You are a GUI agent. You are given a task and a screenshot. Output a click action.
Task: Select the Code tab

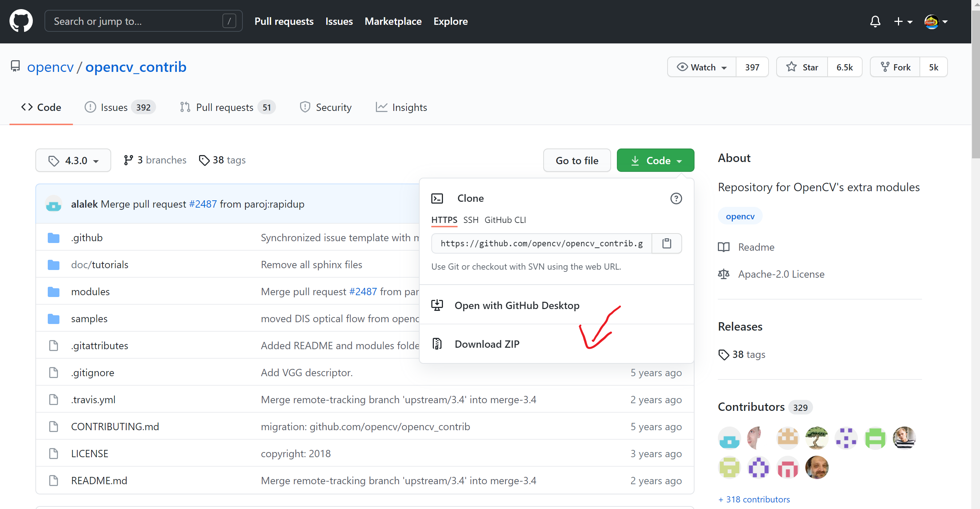[41, 108]
